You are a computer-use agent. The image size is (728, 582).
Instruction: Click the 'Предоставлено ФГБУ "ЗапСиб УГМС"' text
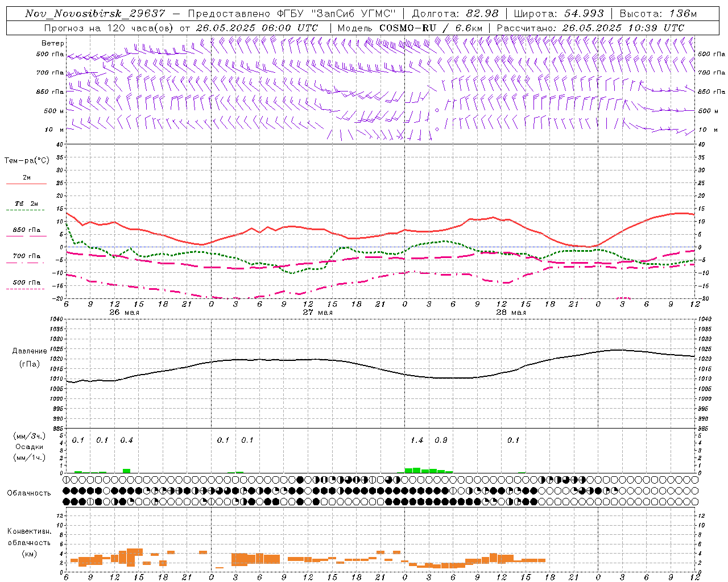(291, 14)
